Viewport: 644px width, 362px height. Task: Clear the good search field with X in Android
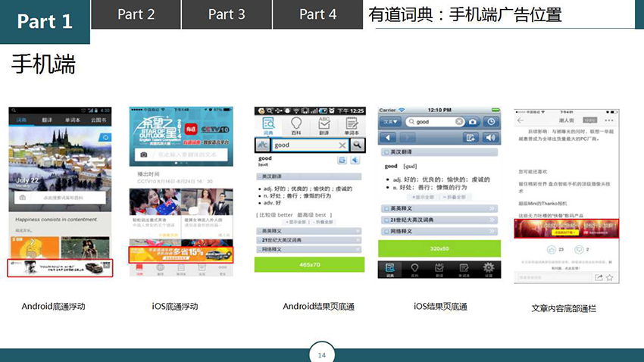click(x=342, y=145)
